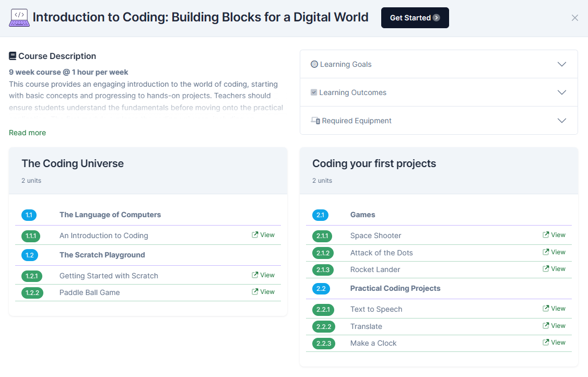This screenshot has width=588, height=377.
Task: Click the devices icon beside Required Equipment
Action: (x=315, y=121)
